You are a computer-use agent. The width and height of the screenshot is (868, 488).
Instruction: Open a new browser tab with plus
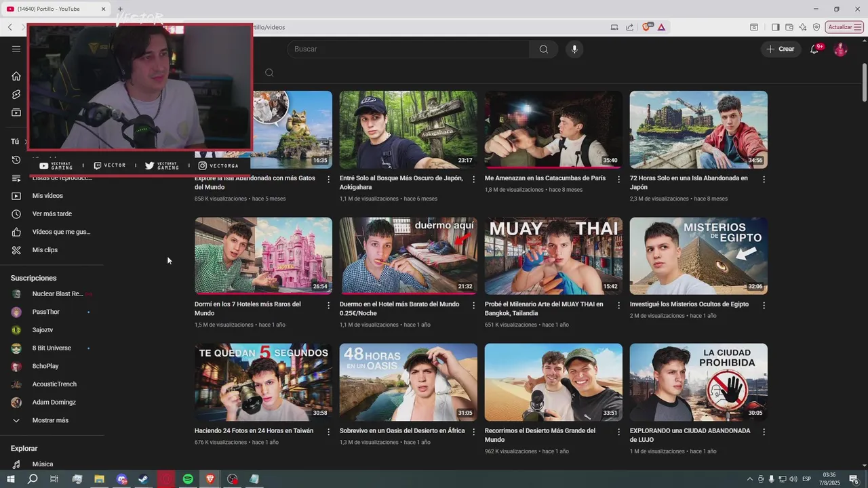(120, 9)
